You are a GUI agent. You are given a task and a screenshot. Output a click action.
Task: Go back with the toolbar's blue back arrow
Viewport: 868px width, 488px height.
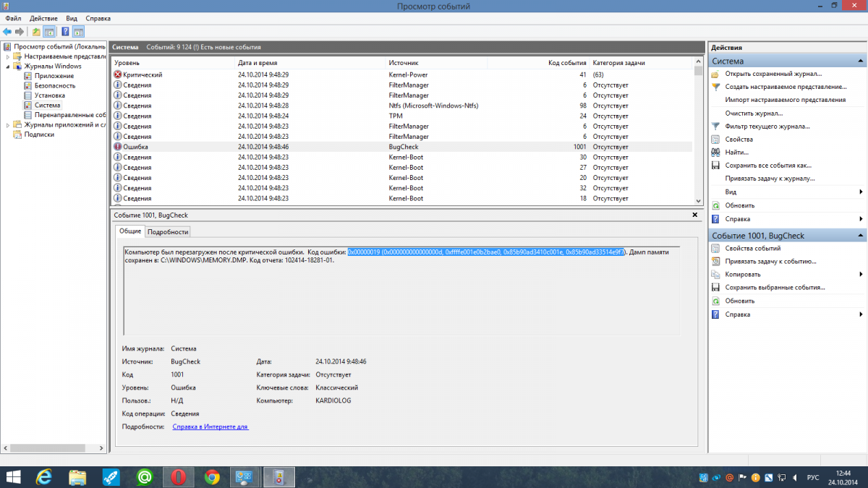coord(7,32)
